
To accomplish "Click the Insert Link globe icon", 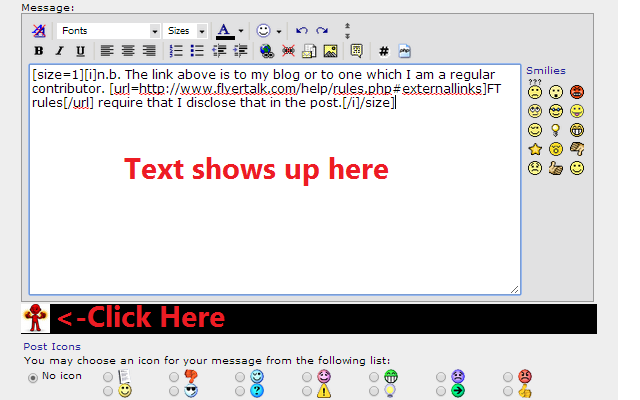I will point(267,51).
